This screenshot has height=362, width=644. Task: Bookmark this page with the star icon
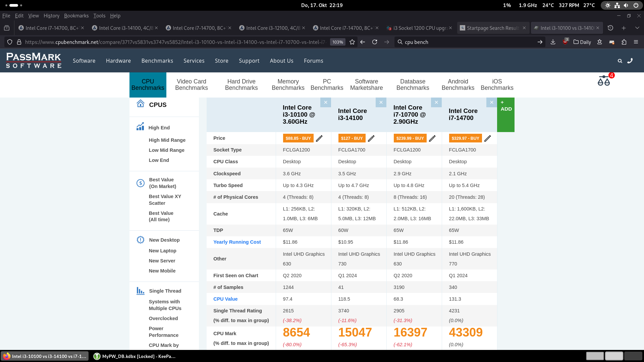[x=352, y=42]
